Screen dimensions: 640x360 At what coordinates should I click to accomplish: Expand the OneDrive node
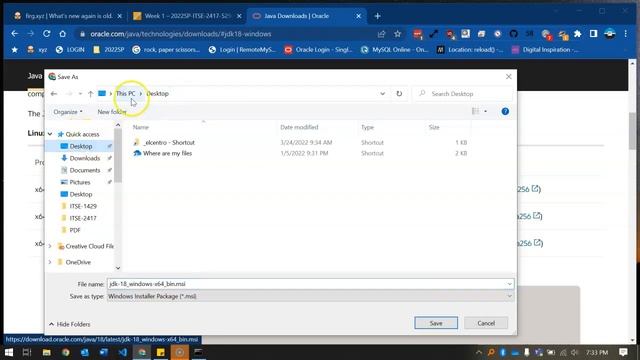point(50,262)
